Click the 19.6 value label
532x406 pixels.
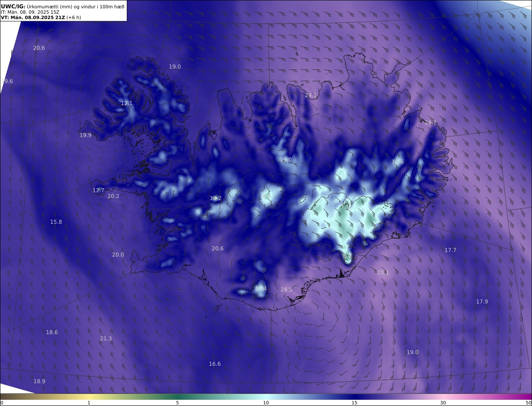7,81
